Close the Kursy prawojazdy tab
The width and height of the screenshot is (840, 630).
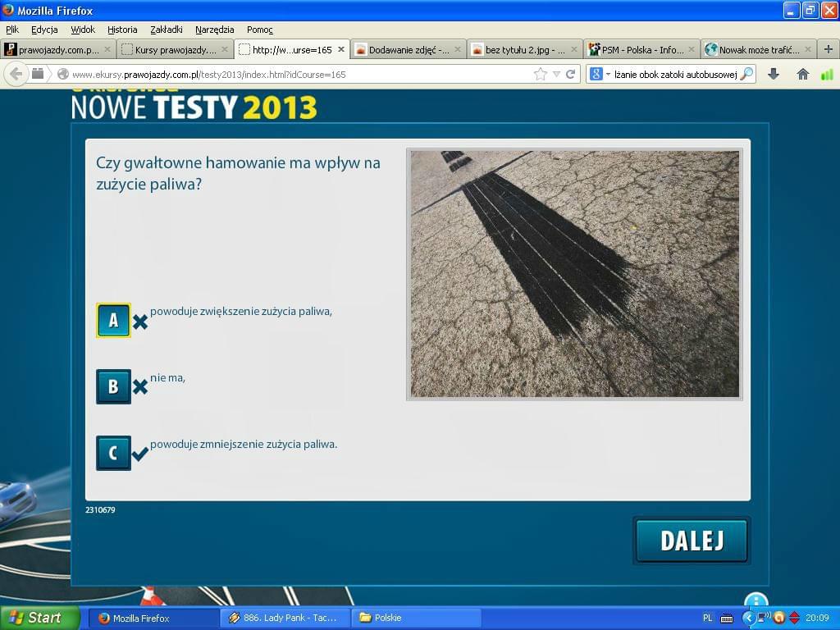coord(224,49)
